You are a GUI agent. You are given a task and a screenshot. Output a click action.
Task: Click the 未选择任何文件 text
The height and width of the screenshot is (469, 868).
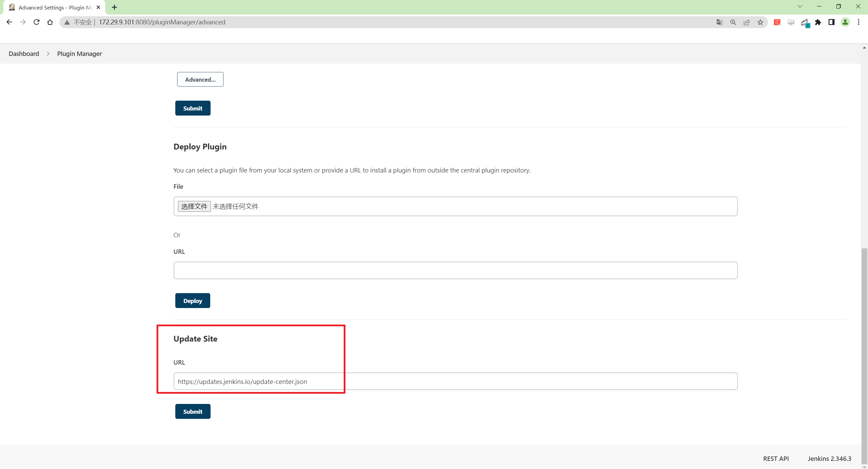(x=235, y=206)
